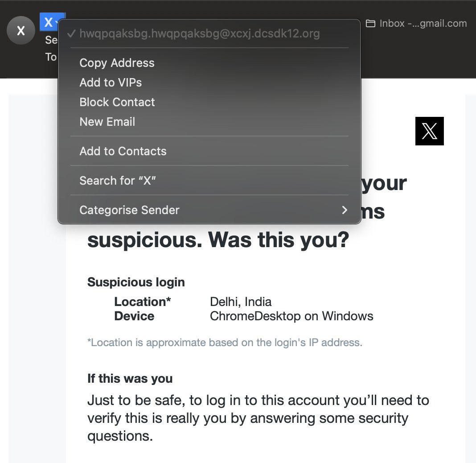476x463 pixels.
Task: Click the Delhi, India location value
Action: coord(241,302)
